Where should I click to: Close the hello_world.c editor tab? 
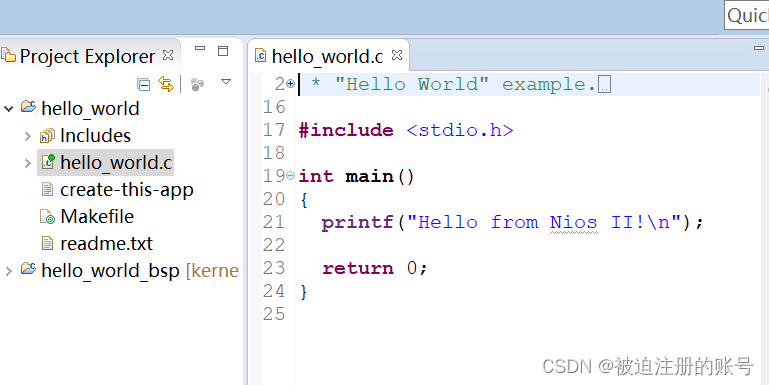click(397, 55)
